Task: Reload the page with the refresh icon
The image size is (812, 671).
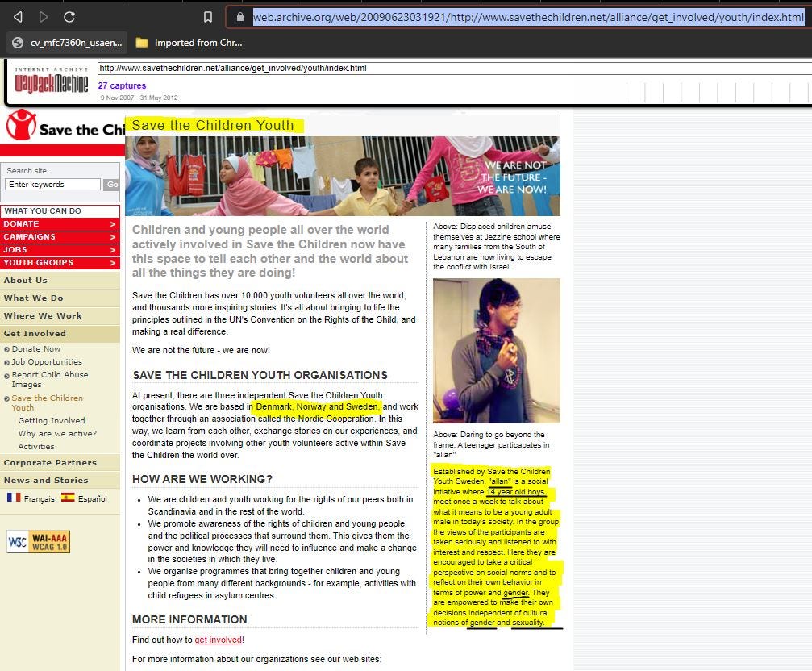Action: click(69, 17)
